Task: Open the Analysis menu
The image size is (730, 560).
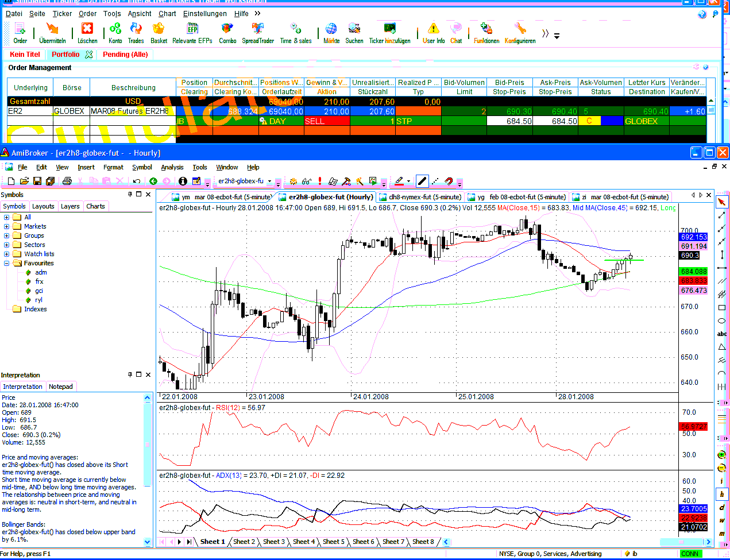Action: click(172, 167)
